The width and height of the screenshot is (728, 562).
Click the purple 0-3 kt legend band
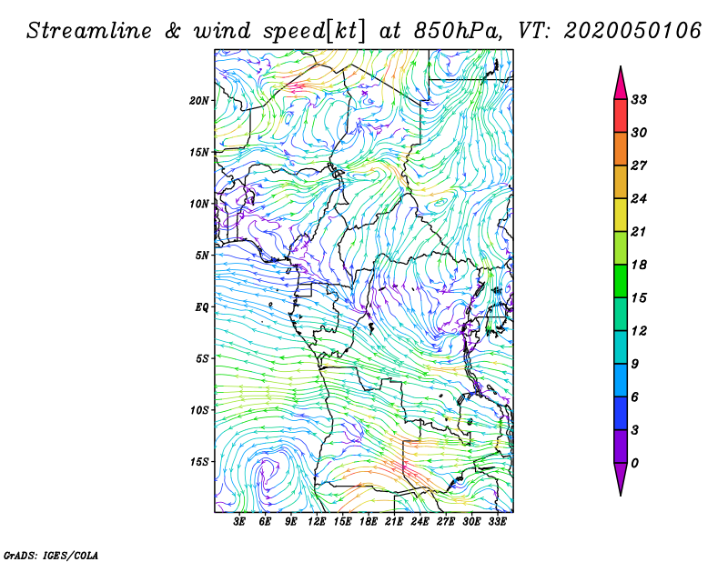pos(621,447)
